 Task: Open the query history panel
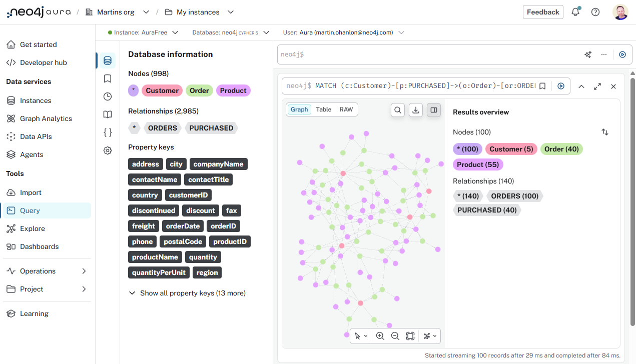107,96
